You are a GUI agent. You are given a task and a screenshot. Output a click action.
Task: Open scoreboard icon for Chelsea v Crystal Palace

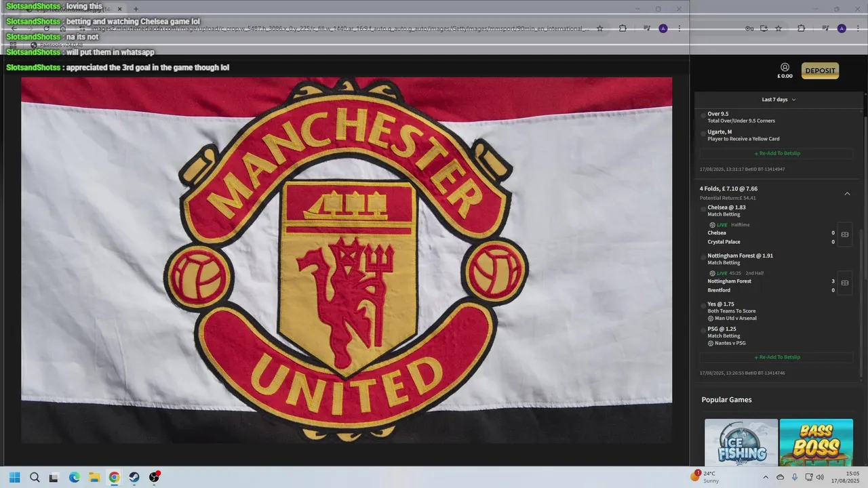pyautogui.click(x=845, y=235)
